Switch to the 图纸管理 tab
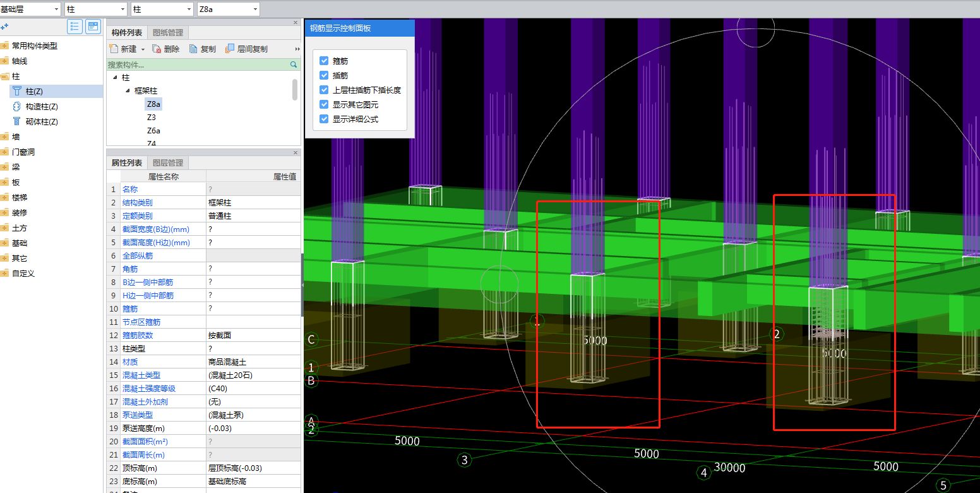This screenshot has width=980, height=493. point(168,33)
